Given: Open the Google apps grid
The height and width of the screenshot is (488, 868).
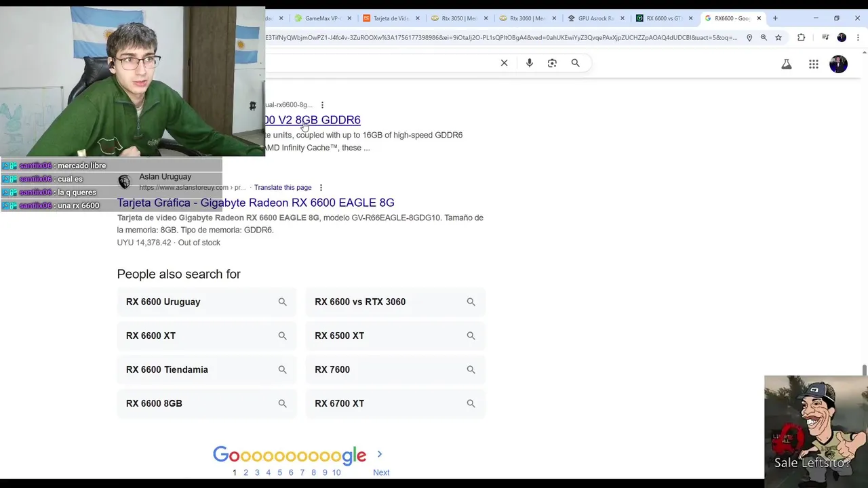Looking at the screenshot, I should point(814,64).
